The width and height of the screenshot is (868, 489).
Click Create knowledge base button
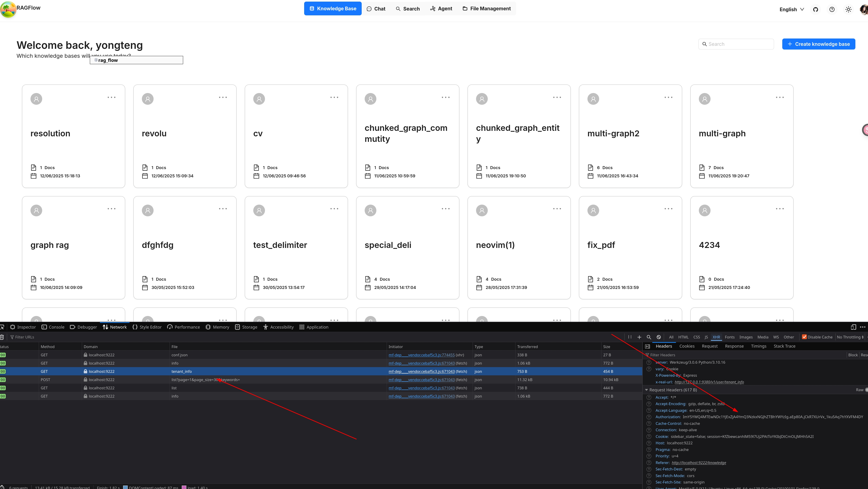click(818, 44)
